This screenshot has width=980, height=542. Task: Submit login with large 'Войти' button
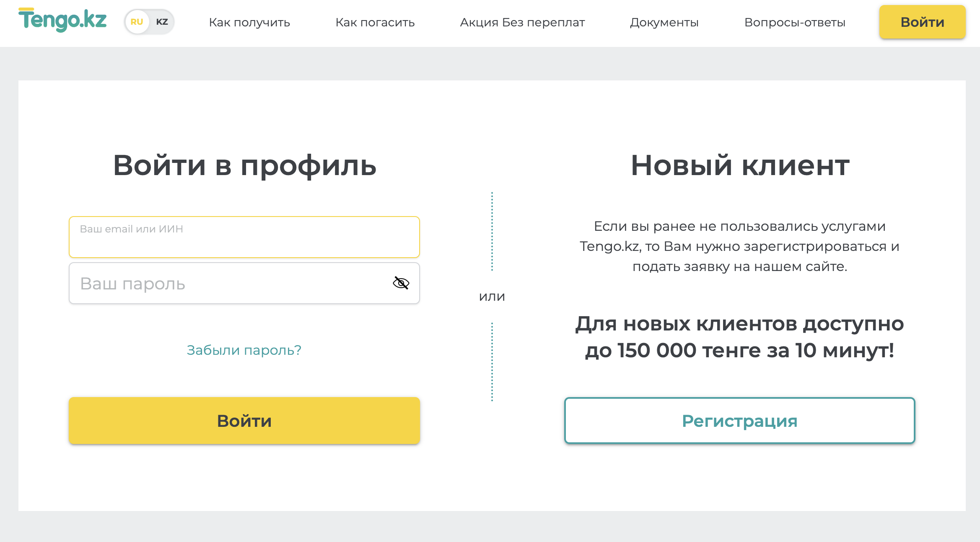pos(244,421)
